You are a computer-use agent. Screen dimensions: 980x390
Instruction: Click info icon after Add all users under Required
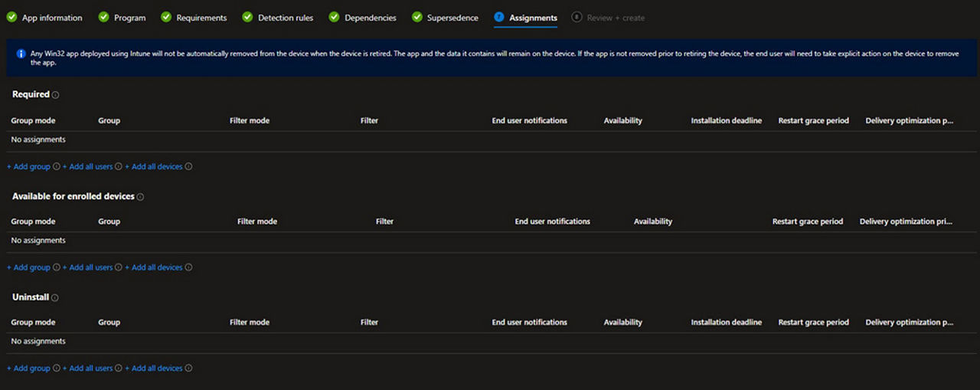click(119, 166)
